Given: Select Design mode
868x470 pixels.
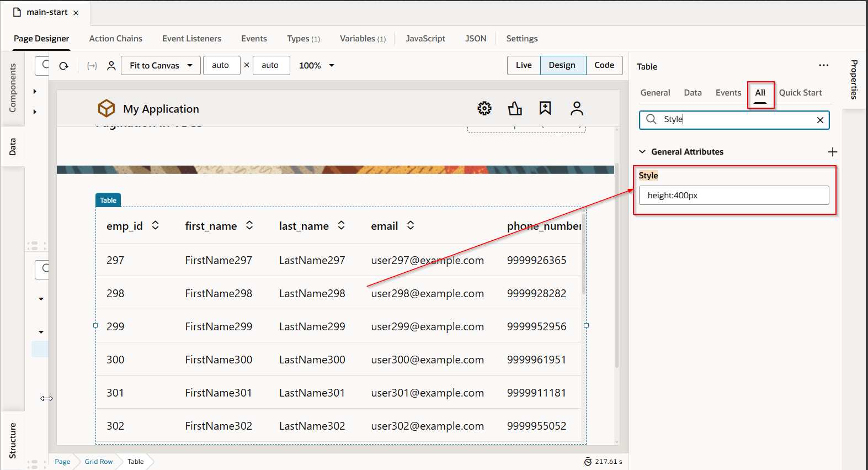Looking at the screenshot, I should [562, 65].
